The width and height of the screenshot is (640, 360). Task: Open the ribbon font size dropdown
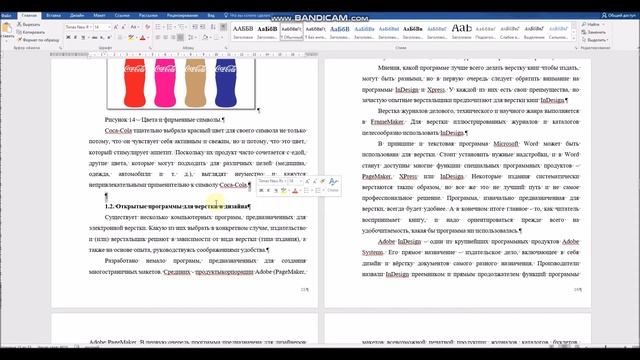(x=109, y=27)
